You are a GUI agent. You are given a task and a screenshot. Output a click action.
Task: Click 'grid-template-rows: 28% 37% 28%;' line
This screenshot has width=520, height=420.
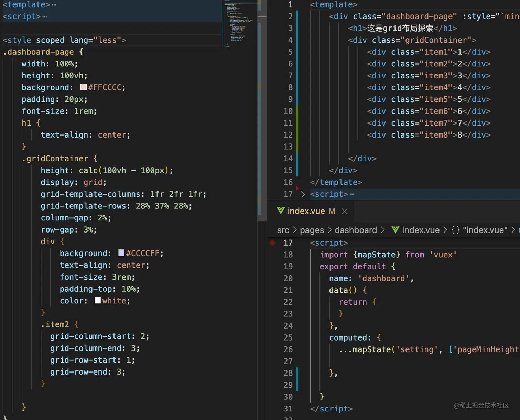coord(116,206)
